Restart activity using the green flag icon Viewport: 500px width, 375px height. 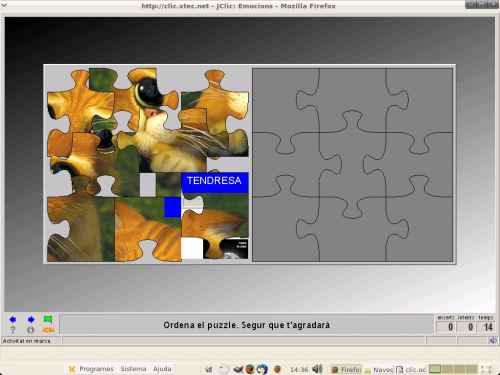[48, 319]
